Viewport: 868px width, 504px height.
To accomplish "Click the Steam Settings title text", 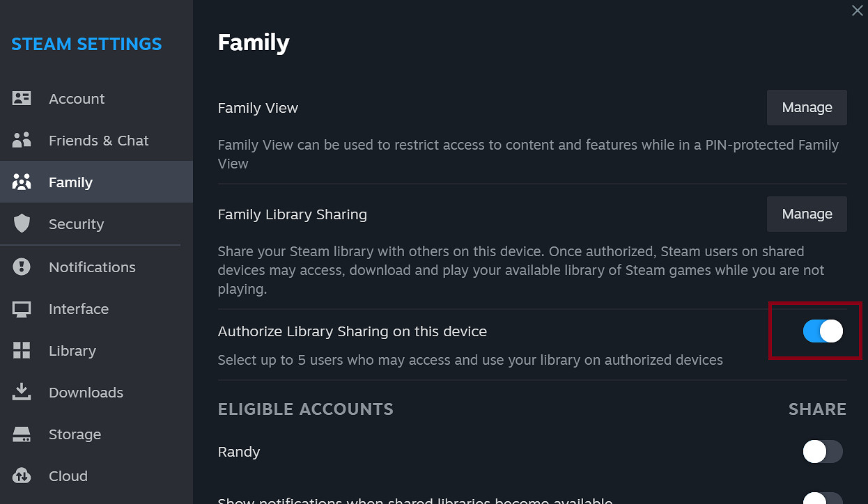I will pyautogui.click(x=86, y=44).
